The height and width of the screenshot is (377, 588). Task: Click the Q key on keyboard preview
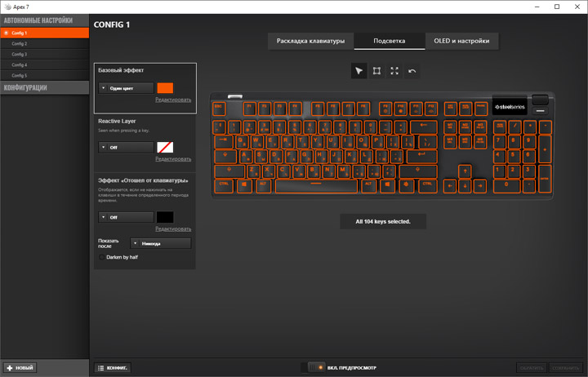241,142
